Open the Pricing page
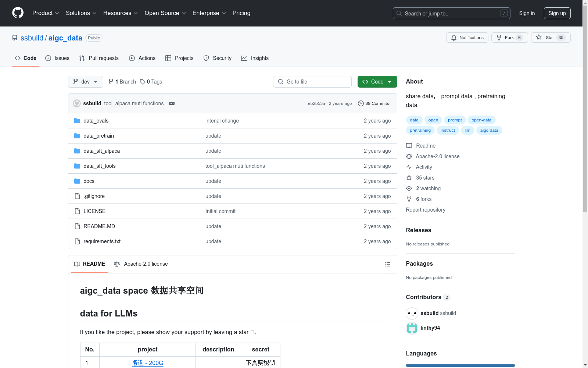Image resolution: width=588 pixels, height=368 pixels. 241,13
